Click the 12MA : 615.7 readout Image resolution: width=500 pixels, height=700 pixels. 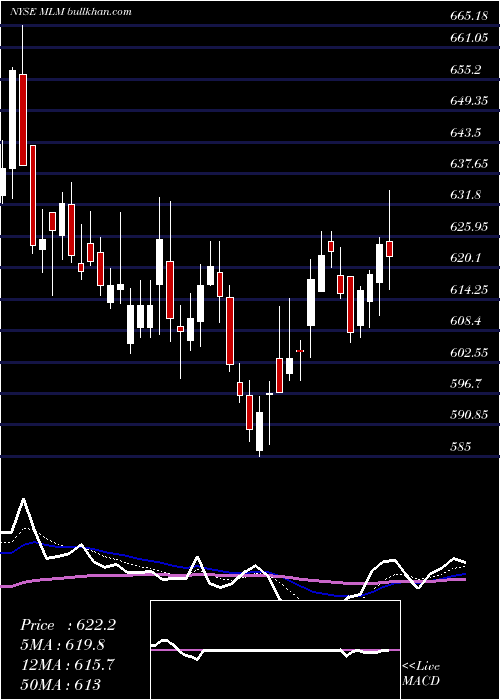coord(67,664)
